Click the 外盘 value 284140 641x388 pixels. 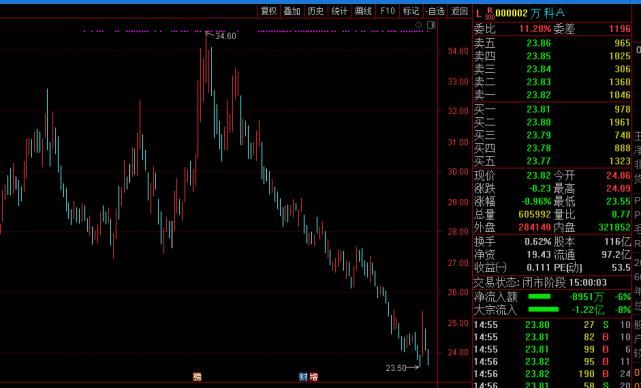(x=535, y=227)
